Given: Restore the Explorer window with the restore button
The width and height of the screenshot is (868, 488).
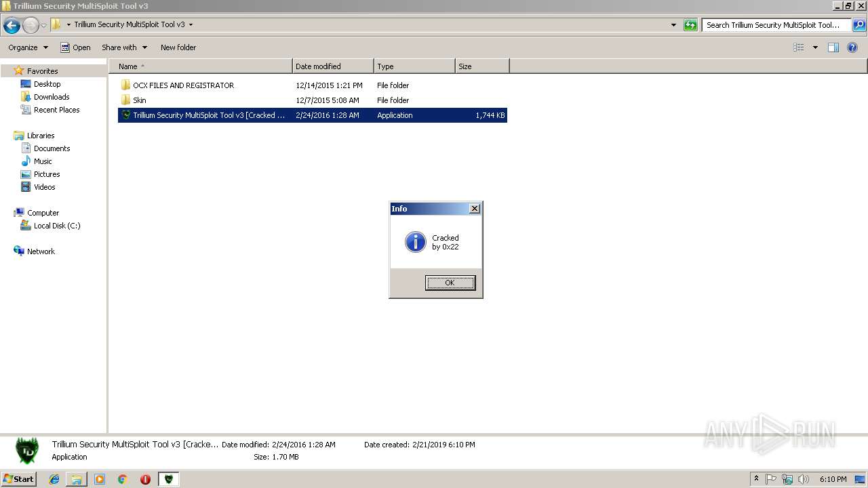Looking at the screenshot, I should pyautogui.click(x=848, y=5).
